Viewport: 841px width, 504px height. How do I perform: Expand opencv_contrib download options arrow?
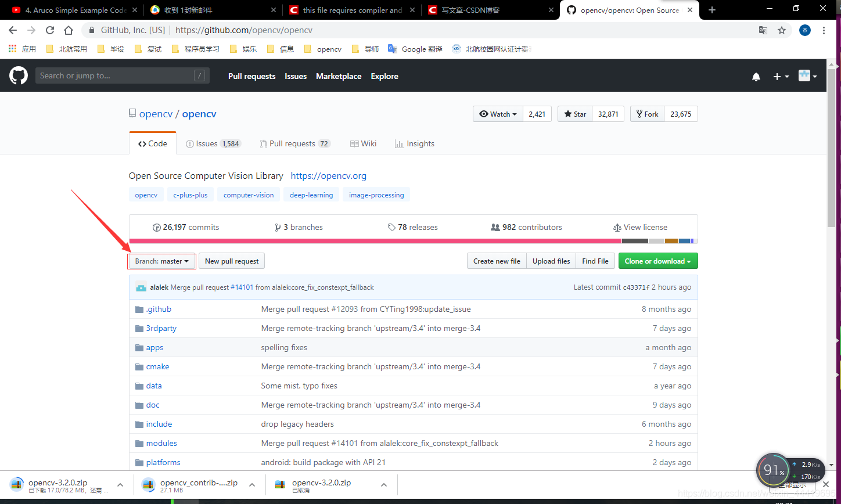coord(252,485)
